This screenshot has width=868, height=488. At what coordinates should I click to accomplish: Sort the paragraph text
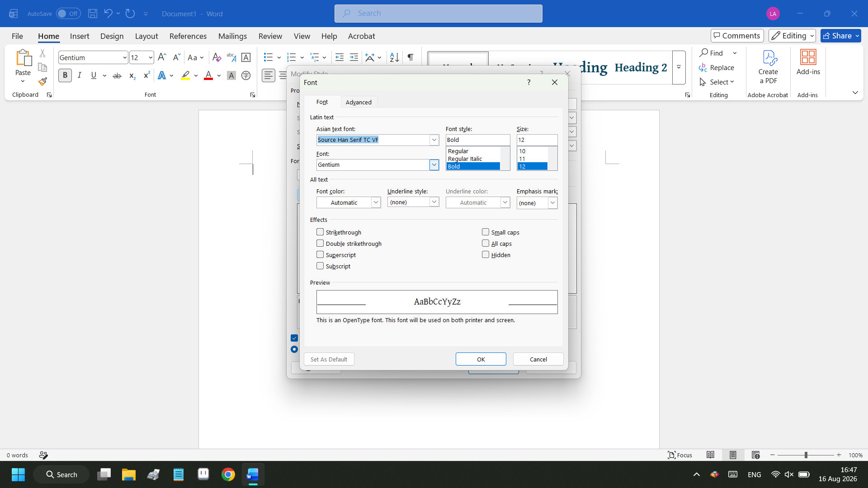pos(395,57)
